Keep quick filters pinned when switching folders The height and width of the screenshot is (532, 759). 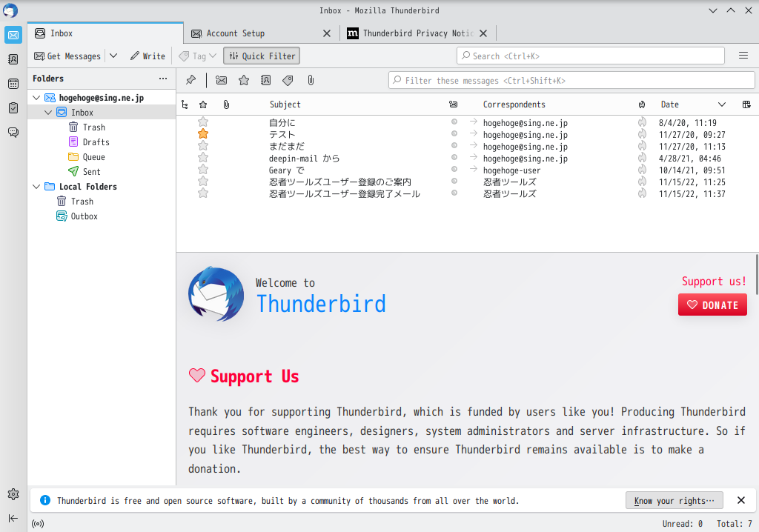point(190,80)
